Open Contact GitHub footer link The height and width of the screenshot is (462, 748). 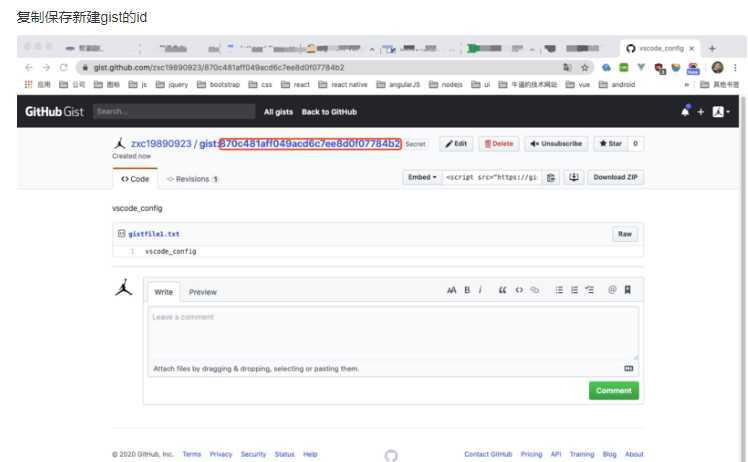click(488, 454)
